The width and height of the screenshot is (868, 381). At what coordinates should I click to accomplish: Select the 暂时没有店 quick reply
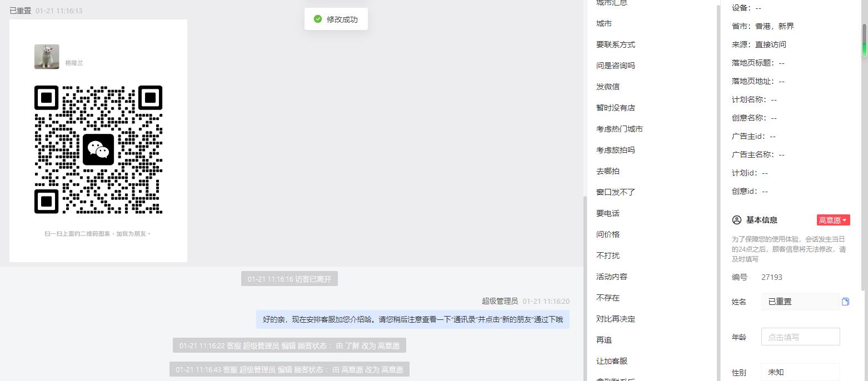coord(616,108)
